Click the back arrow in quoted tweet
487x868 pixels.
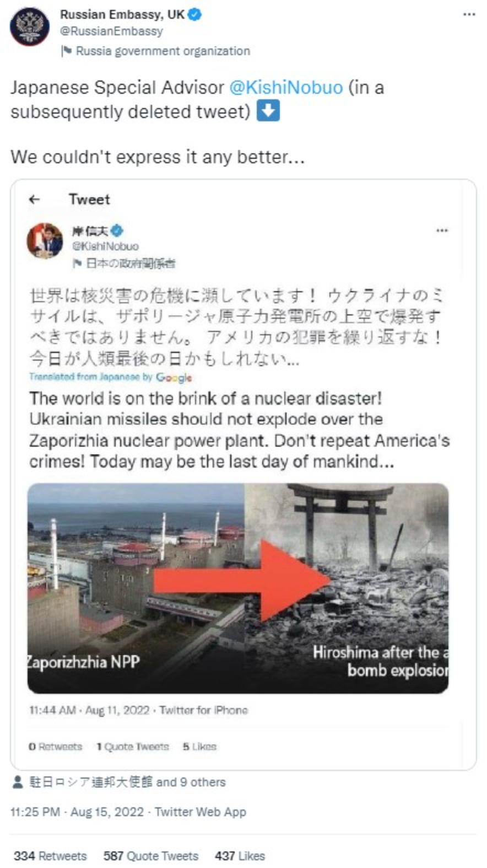tap(35, 199)
